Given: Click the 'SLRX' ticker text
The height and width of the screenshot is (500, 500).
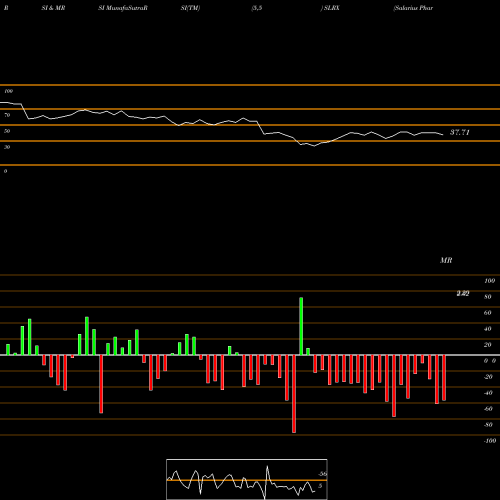Looking at the screenshot, I should point(331,8).
